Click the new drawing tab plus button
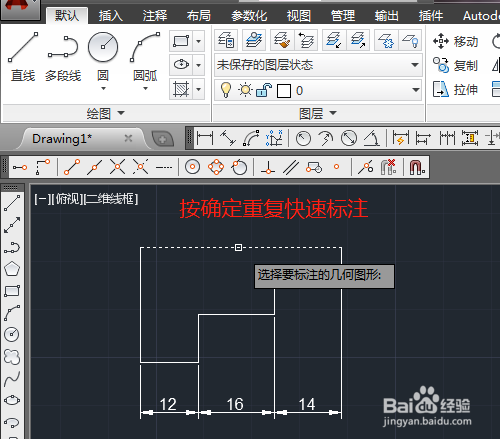Image resolution: width=500 pixels, height=439 pixels. (x=163, y=139)
